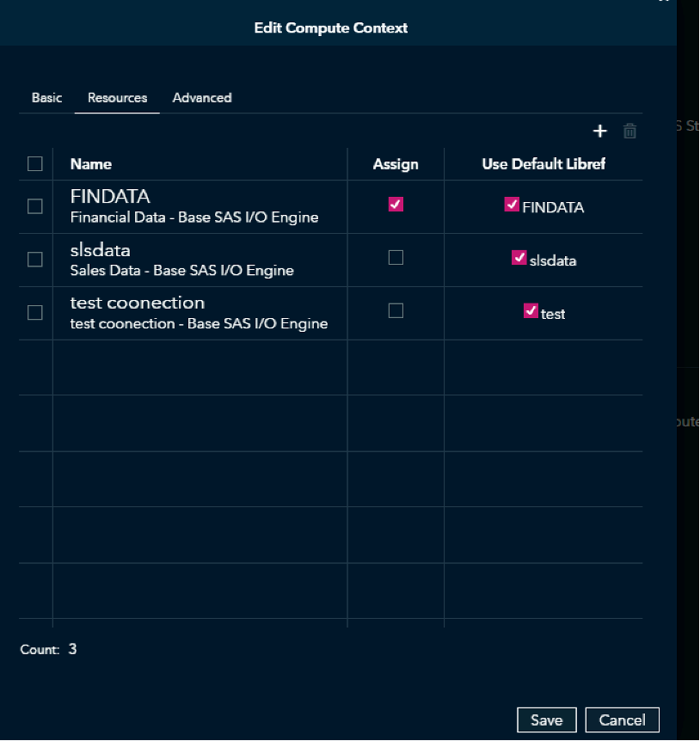
Task: Disable Use Default Libref for FINDATA
Action: tap(512, 205)
